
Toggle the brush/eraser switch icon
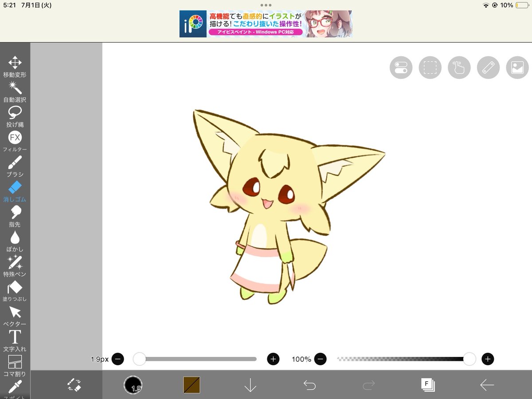tap(74, 384)
